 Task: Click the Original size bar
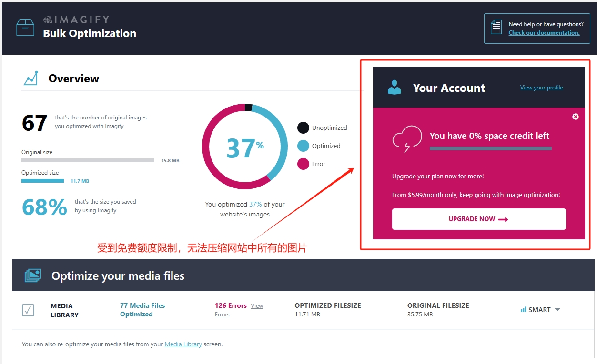pyautogui.click(x=88, y=160)
